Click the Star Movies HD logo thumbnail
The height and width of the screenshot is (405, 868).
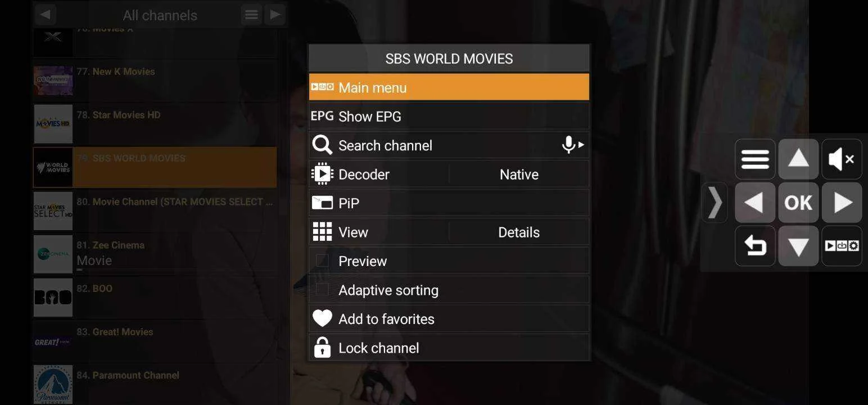(x=53, y=124)
